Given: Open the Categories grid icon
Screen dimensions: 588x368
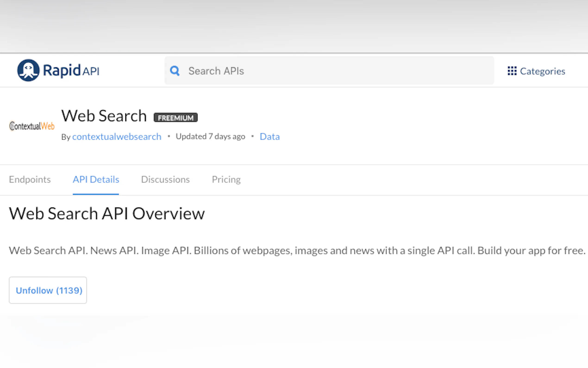Looking at the screenshot, I should (x=512, y=71).
